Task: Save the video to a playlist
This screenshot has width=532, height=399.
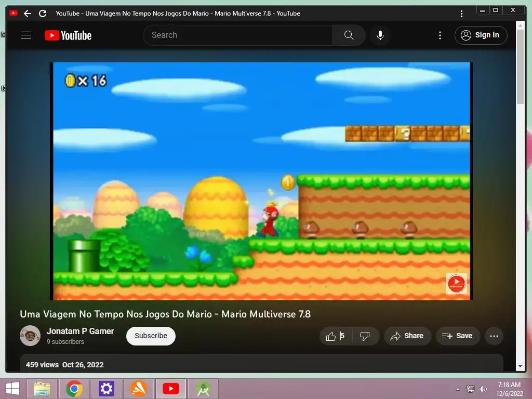Action: tap(458, 336)
